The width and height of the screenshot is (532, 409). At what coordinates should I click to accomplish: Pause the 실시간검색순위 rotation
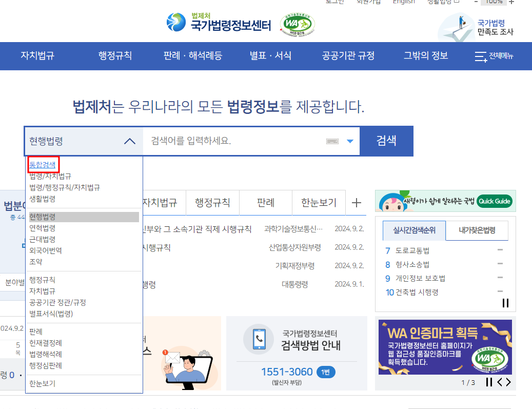[505, 303]
